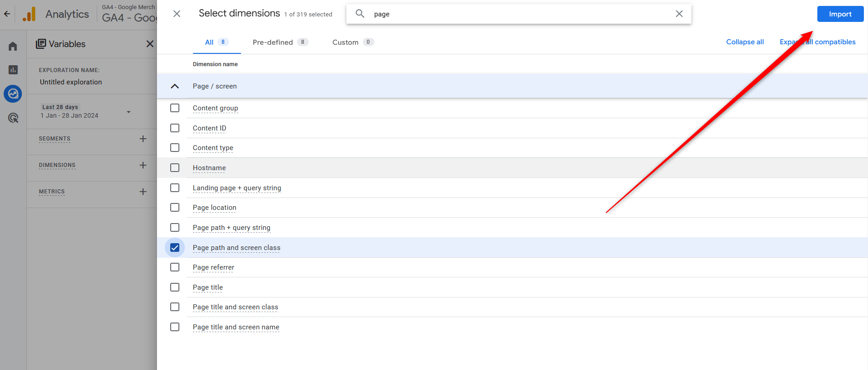The height and width of the screenshot is (370, 868).
Task: Switch to the All tab
Action: point(217,42)
